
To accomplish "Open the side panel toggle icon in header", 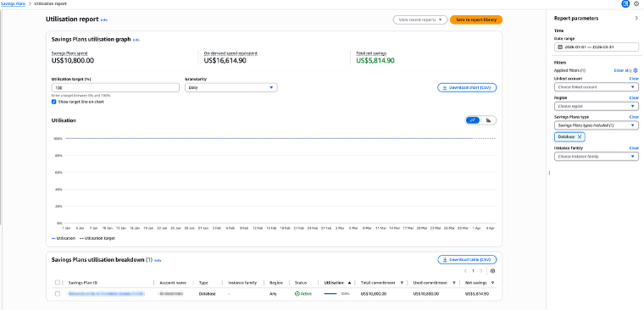I will 625,3.
